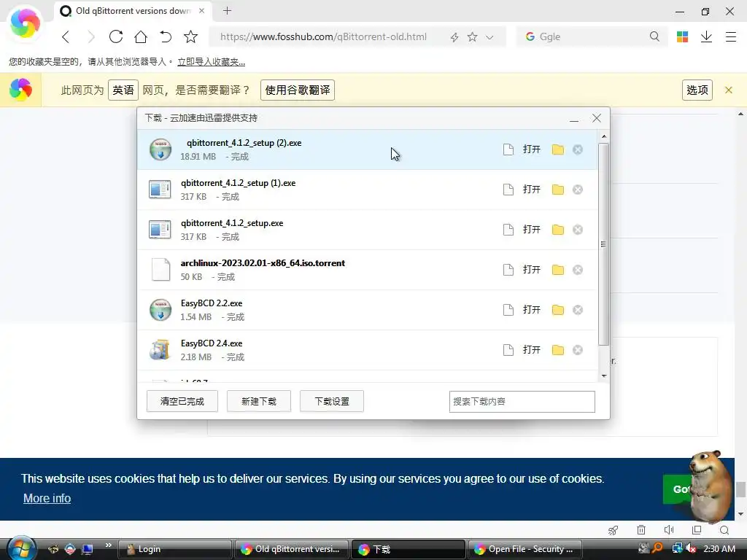Focus the Google search box
This screenshot has width=747, height=560.
(x=591, y=36)
